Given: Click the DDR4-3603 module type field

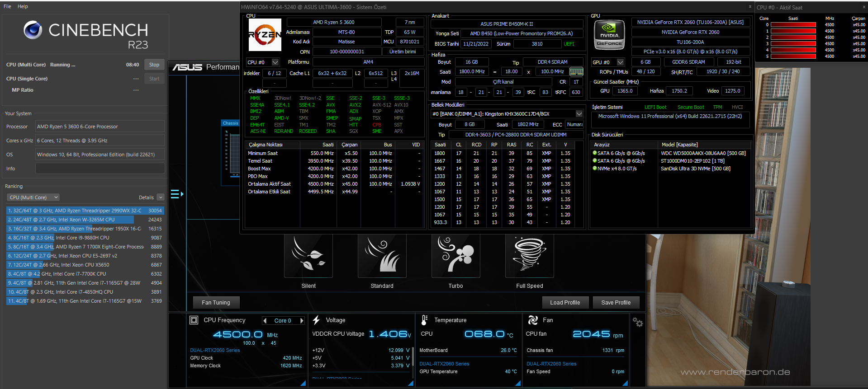Looking at the screenshot, I should [516, 135].
